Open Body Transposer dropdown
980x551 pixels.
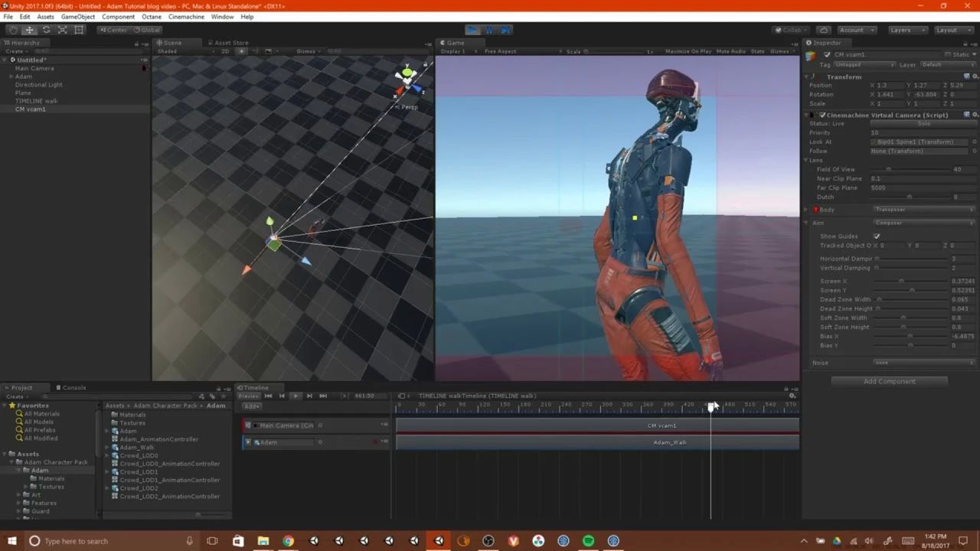(925, 209)
